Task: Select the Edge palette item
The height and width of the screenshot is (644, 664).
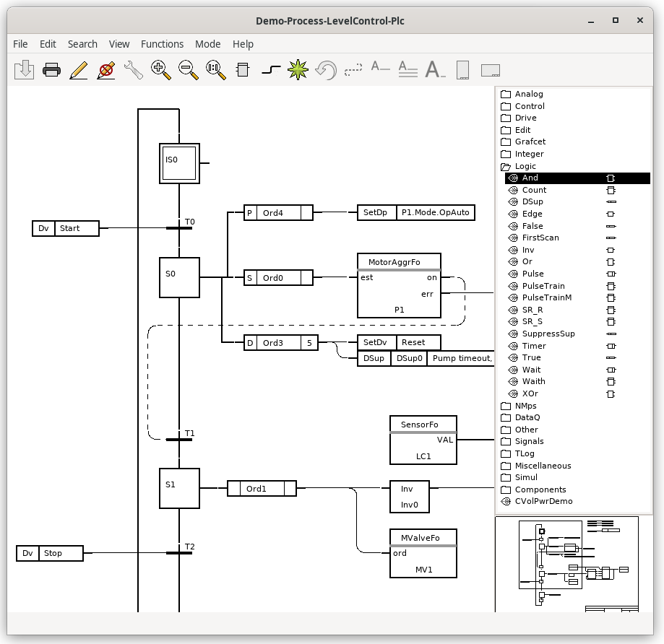Action: [x=577, y=214]
